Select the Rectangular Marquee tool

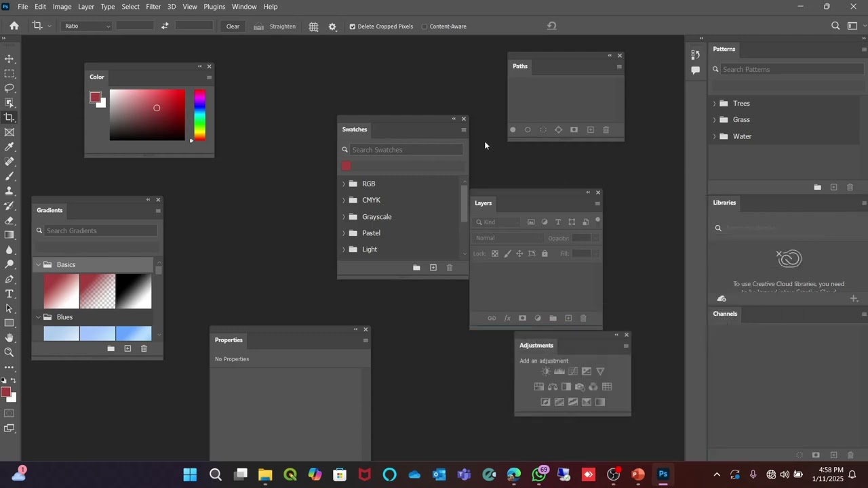pos(9,74)
